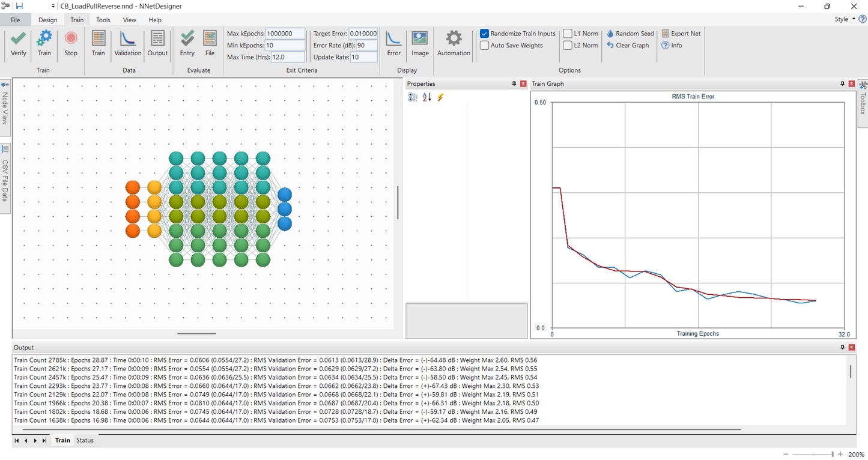Click the Target Error input field
Image resolution: width=868 pixels, height=460 pixels.
pyautogui.click(x=363, y=34)
